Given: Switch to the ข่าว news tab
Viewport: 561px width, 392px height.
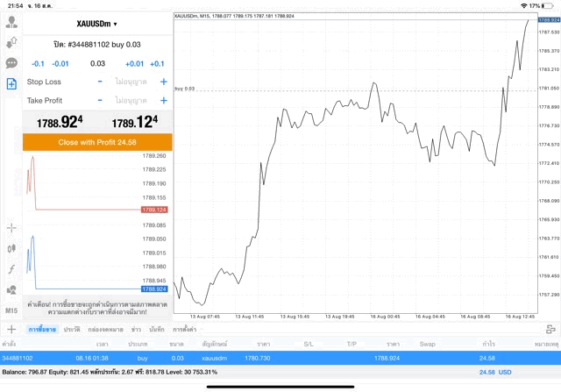Looking at the screenshot, I should click(x=136, y=329).
